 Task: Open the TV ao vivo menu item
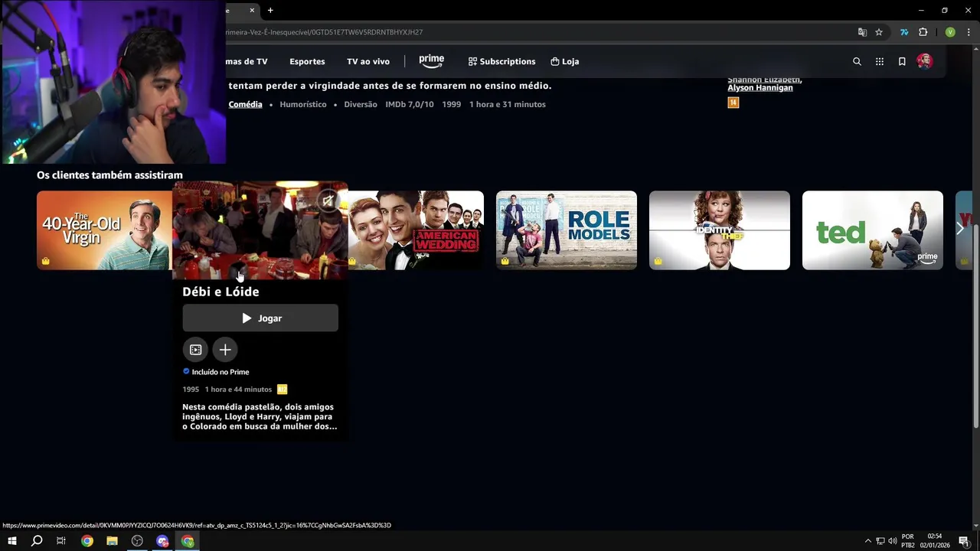click(x=368, y=61)
